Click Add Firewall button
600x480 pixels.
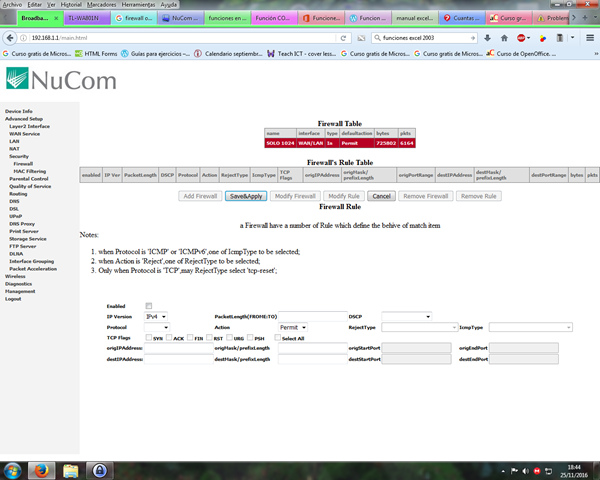click(x=200, y=196)
